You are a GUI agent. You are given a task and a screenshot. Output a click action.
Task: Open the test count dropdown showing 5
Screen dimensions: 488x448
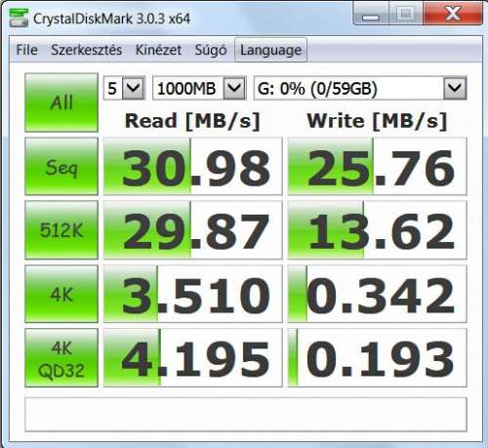[124, 88]
